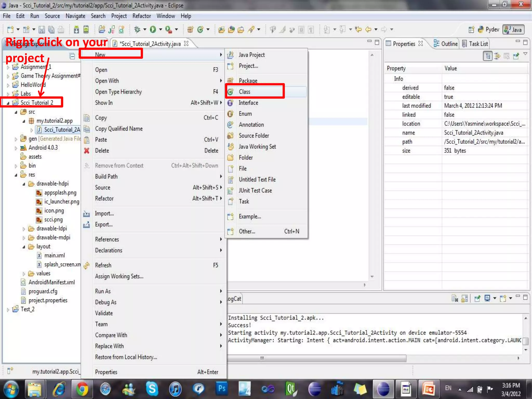The image size is (532, 399).
Task: Switch to the Outline tab
Action: [446, 44]
